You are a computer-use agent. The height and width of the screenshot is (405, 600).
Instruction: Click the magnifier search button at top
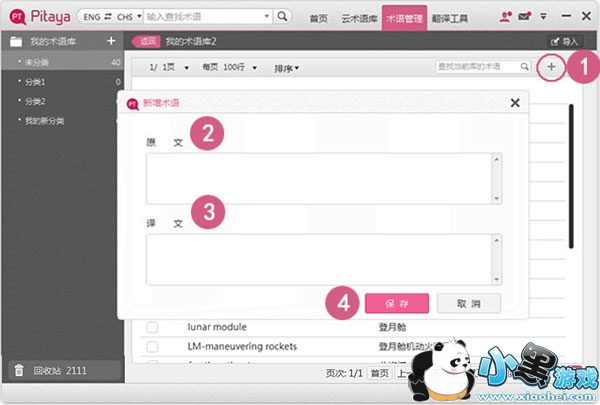pyautogui.click(x=282, y=16)
